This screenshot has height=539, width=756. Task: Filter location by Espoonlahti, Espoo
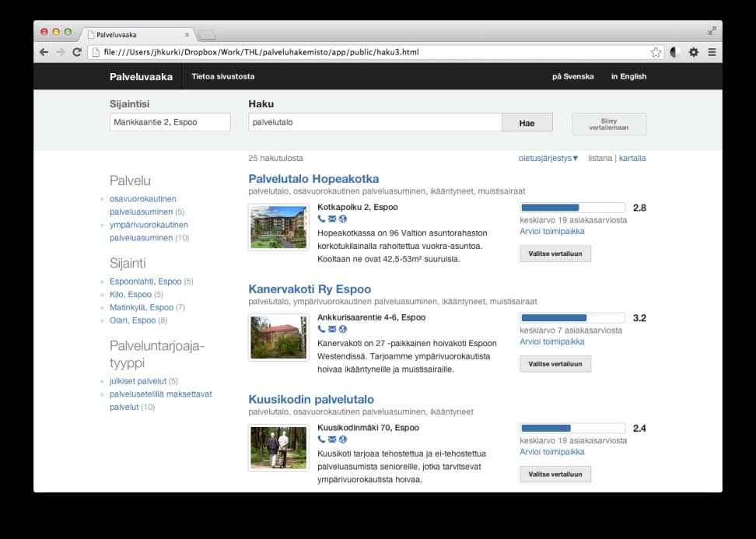[x=145, y=282]
